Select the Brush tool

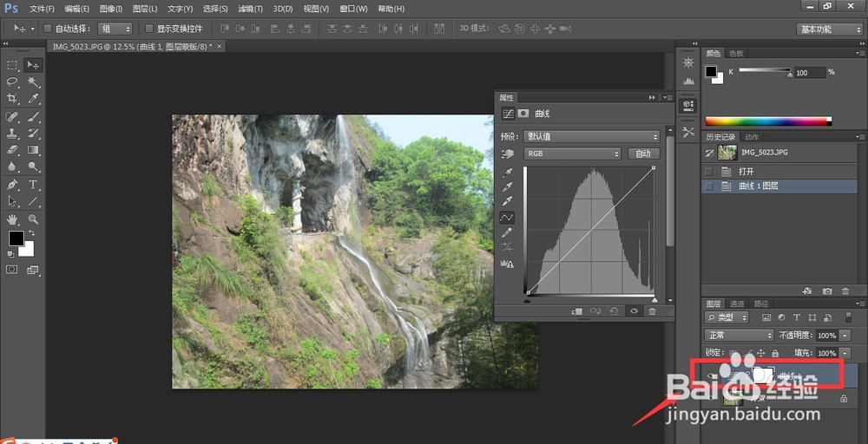pyautogui.click(x=33, y=117)
